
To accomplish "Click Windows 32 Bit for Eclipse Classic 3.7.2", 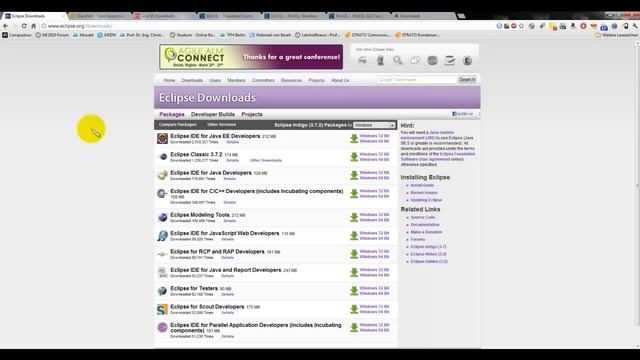I will pos(374,154).
